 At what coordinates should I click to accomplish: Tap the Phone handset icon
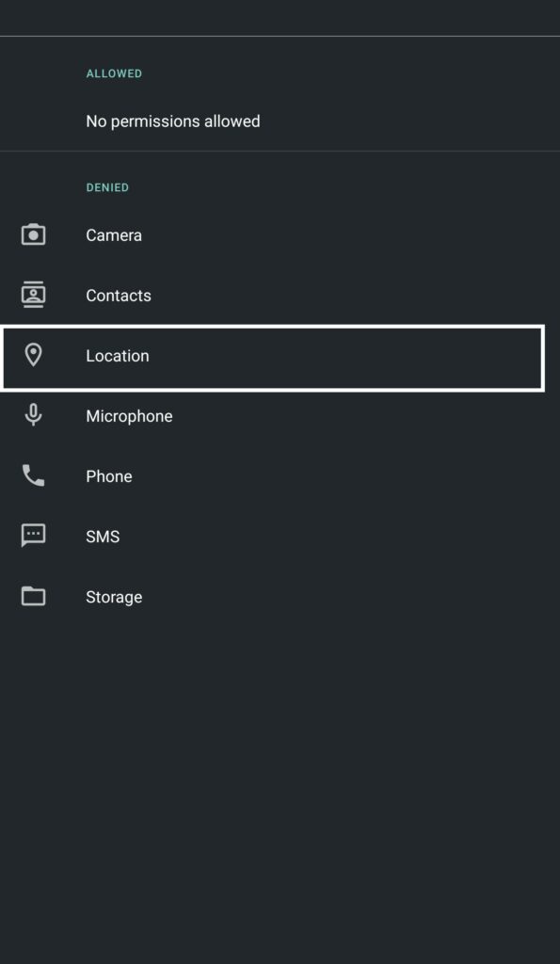click(x=33, y=475)
